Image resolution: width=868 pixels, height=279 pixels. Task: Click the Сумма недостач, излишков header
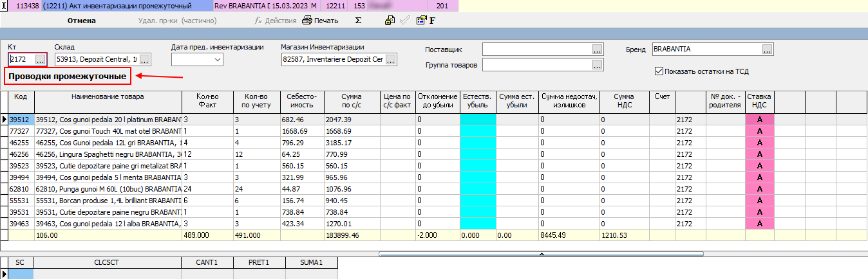(569, 102)
